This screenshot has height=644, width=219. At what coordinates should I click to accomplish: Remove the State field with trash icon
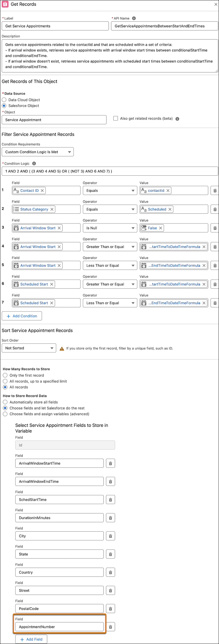(111, 554)
